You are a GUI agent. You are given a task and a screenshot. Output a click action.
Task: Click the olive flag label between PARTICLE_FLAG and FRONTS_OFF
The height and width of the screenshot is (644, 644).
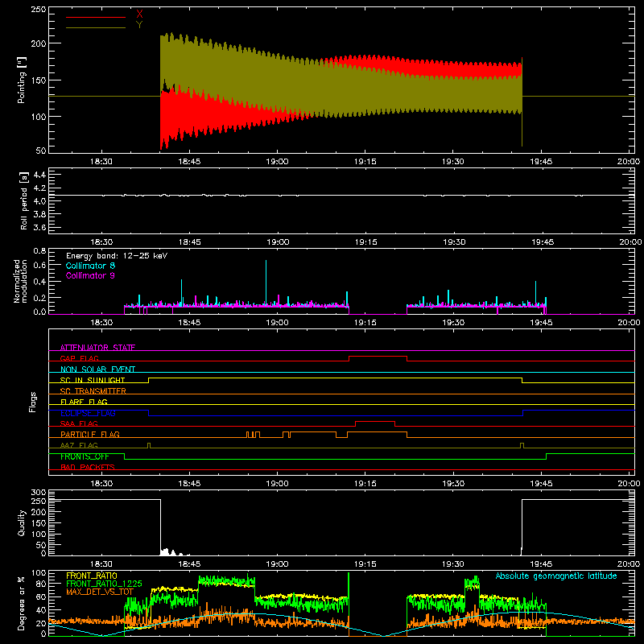pos(79,445)
